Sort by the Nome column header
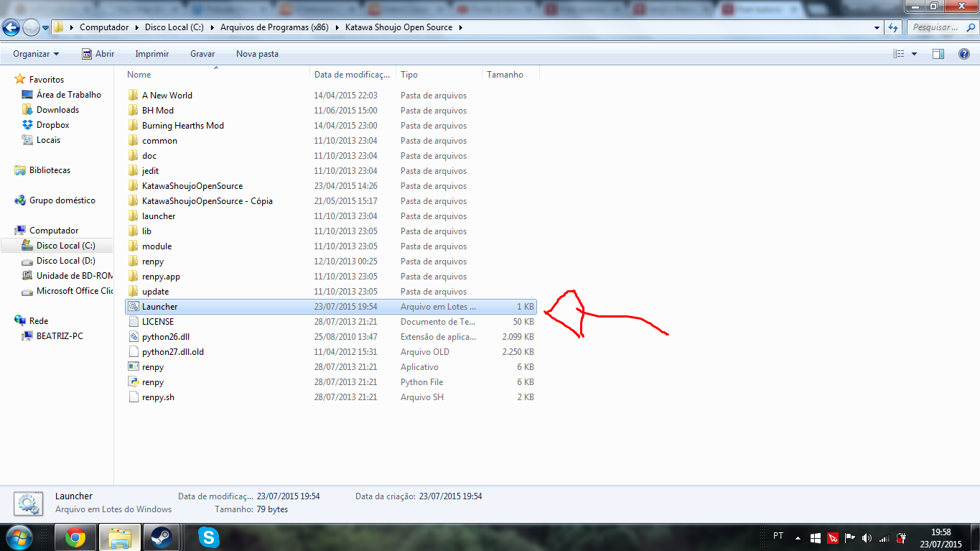Viewport: 980px width, 551px height. [218, 75]
